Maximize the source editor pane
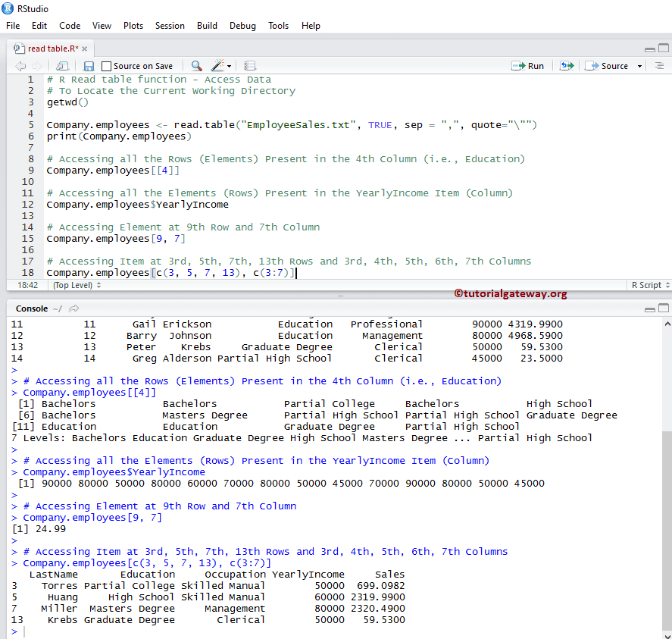This screenshot has height=639, width=672. point(663,49)
